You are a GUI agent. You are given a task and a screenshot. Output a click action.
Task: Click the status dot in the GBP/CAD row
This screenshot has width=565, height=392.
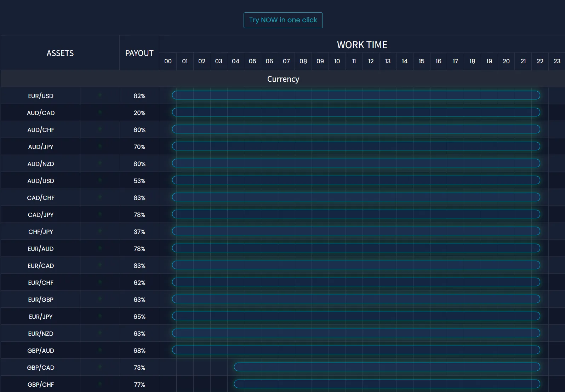pyautogui.click(x=100, y=367)
